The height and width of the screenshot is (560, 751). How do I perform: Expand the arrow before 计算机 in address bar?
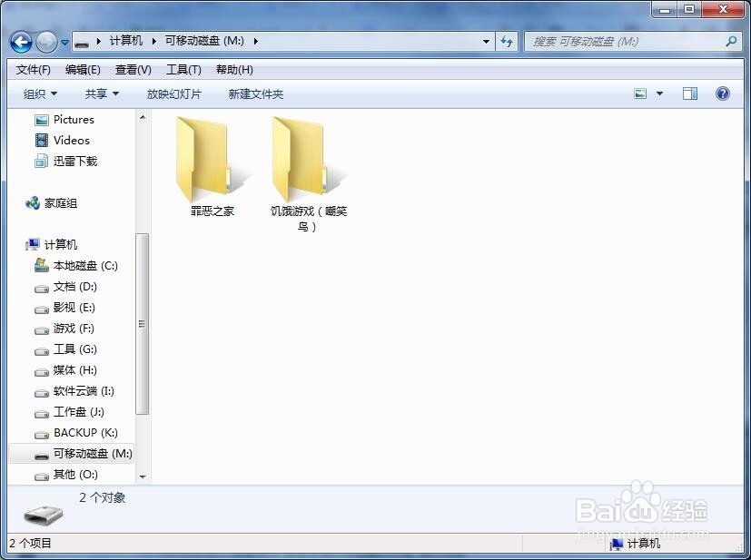click(99, 41)
